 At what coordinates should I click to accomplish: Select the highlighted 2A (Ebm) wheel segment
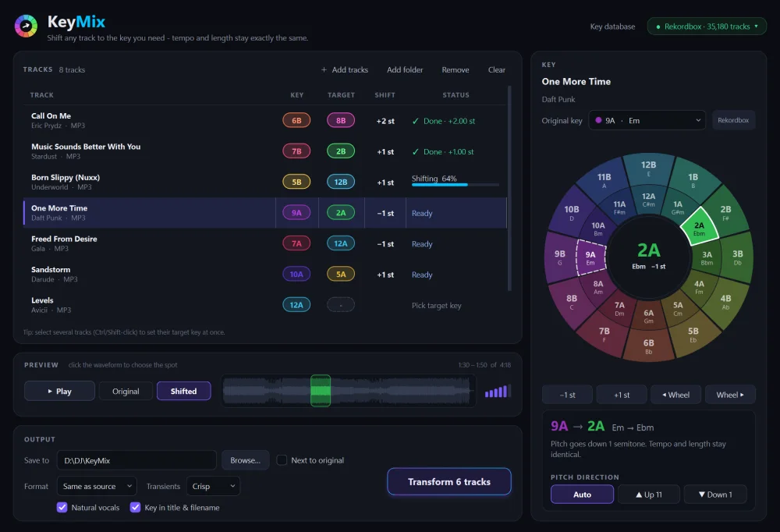pyautogui.click(x=699, y=228)
